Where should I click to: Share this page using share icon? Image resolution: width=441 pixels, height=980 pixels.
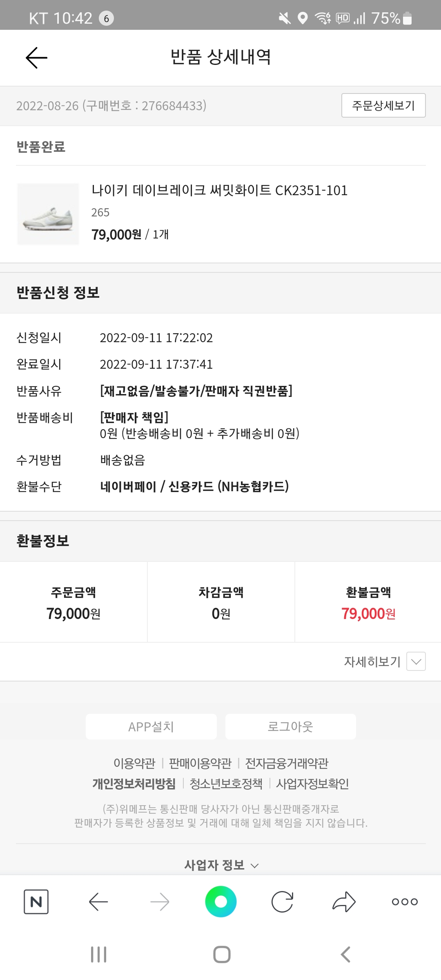click(x=344, y=901)
